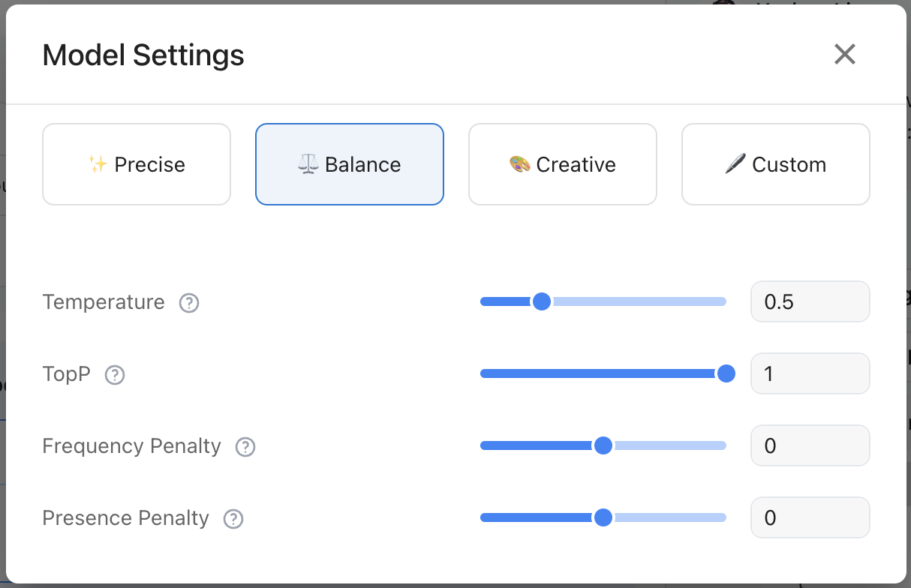
Task: Click the Presence Penalty slider handle
Action: pos(603,517)
